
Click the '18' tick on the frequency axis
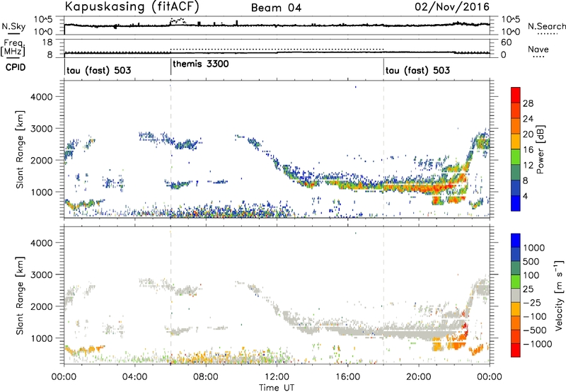(x=47, y=42)
